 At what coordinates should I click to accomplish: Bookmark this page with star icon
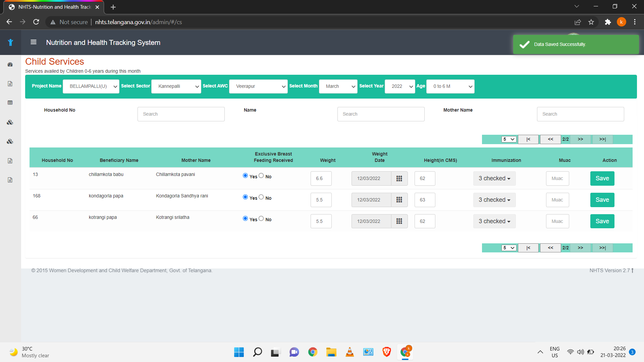[x=591, y=22]
